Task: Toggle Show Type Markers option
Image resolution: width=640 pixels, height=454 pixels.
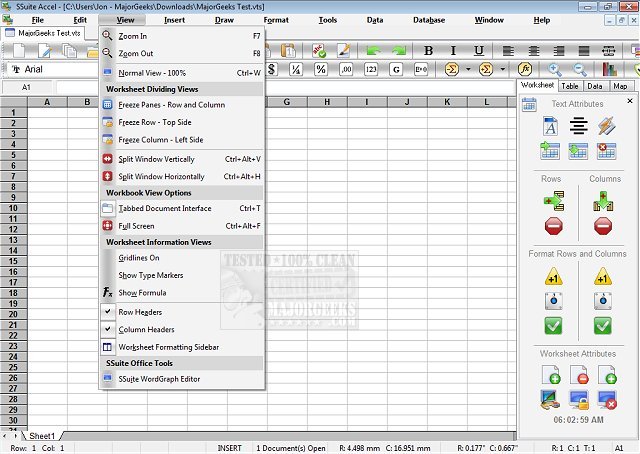Action: click(182, 275)
